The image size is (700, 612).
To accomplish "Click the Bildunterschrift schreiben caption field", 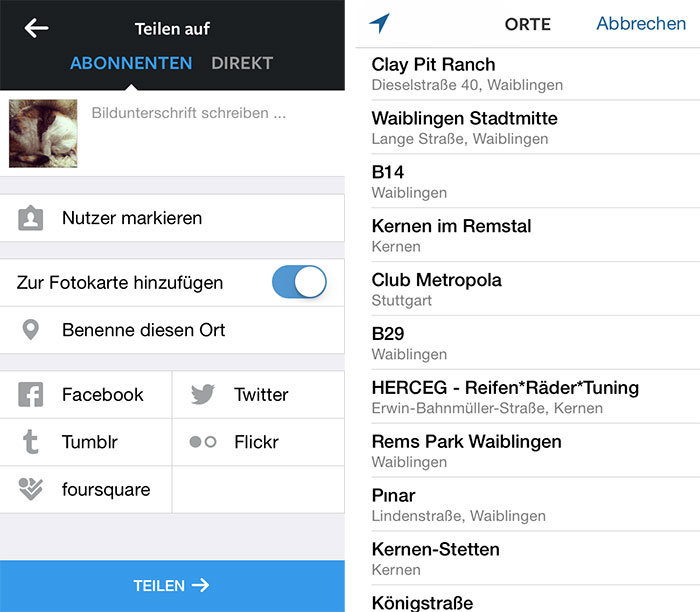I will coord(214,133).
